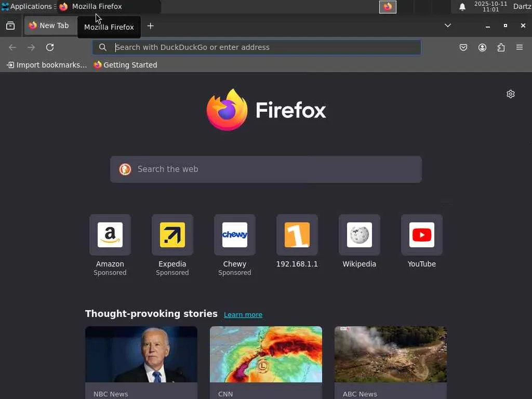The width and height of the screenshot is (532, 399).
Task: Open the CNN weather map story thumbnail
Action: [x=266, y=354]
